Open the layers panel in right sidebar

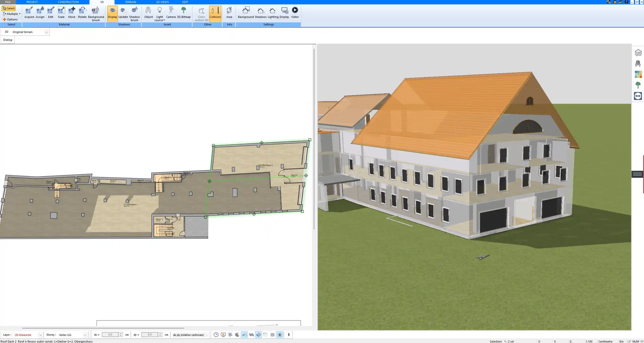638,53
